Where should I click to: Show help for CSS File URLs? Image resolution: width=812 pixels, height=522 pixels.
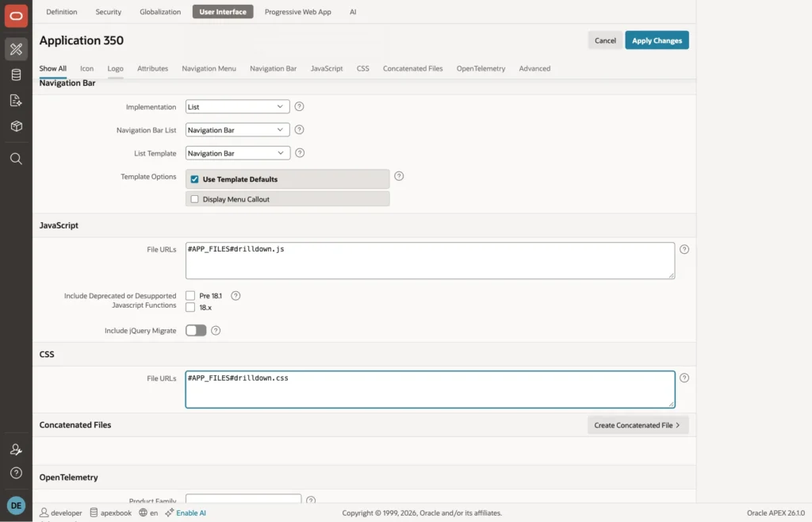684,378
